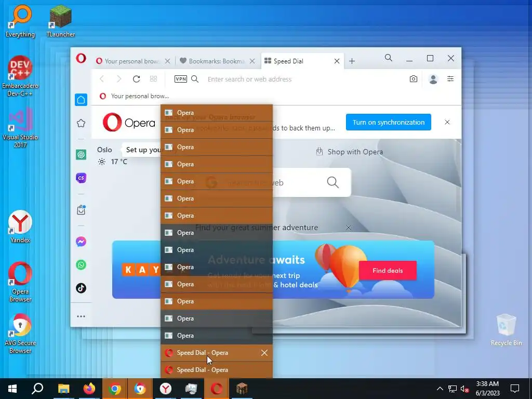
Task: Open Everything desktop shortcut
Action: [20, 21]
